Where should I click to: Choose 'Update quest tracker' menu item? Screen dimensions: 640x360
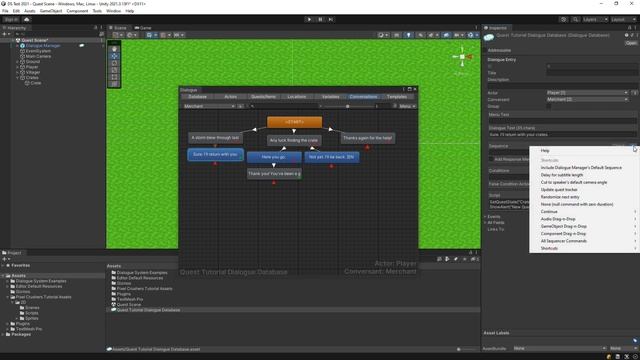(x=559, y=189)
